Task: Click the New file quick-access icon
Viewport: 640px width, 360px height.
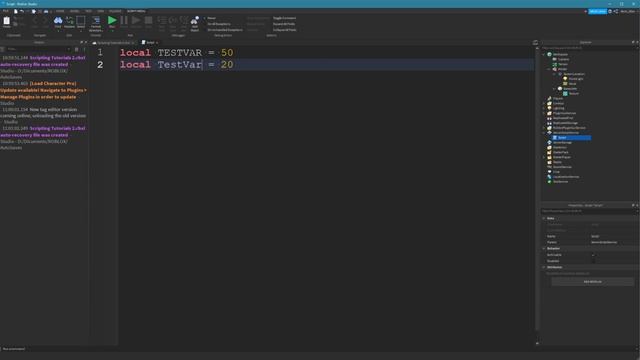Action: click(16, 11)
